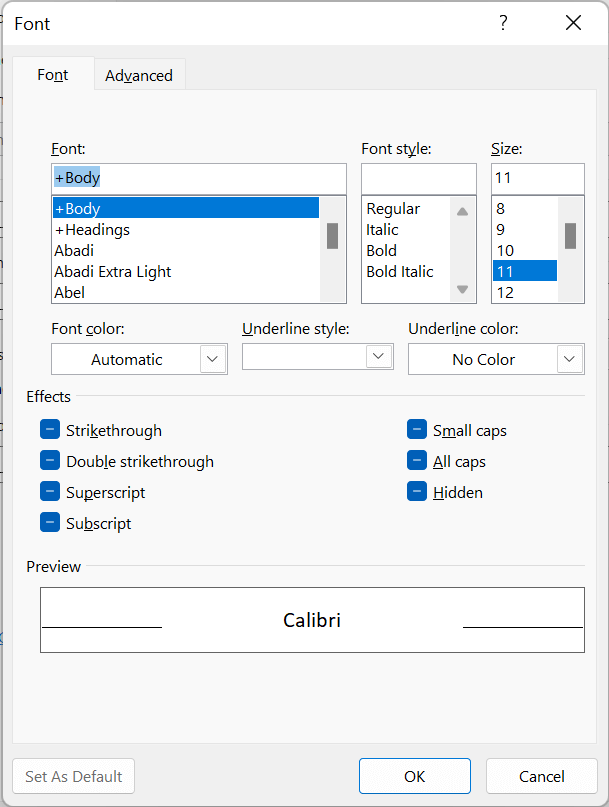This screenshot has width=609, height=807.
Task: Select the Font tab
Action: pos(53,75)
